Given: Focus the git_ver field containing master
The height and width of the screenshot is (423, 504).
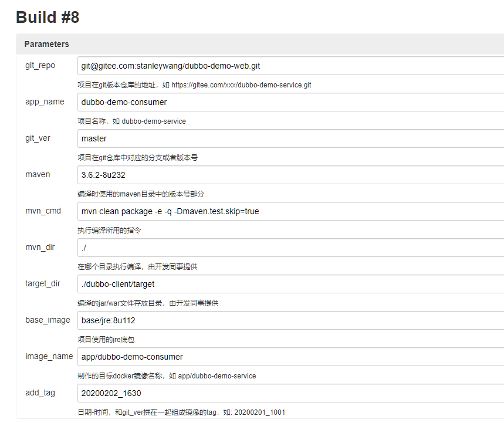Looking at the screenshot, I should tap(290, 138).
